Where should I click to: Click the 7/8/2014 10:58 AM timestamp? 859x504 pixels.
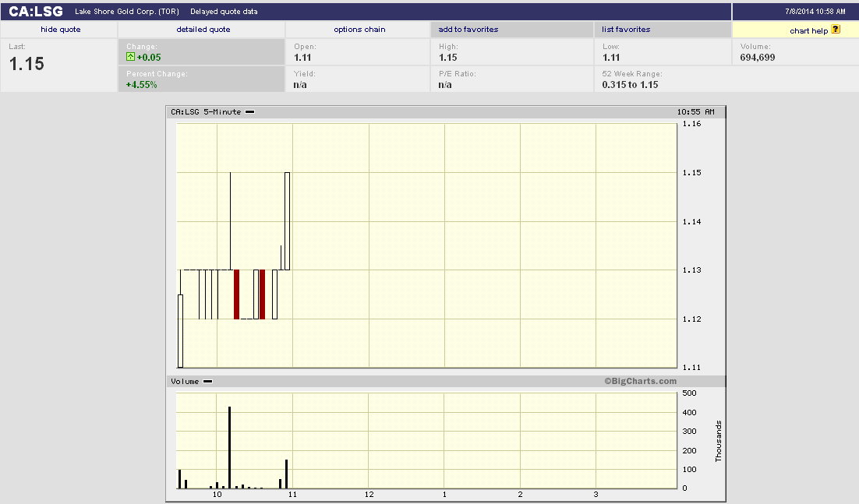pos(815,12)
